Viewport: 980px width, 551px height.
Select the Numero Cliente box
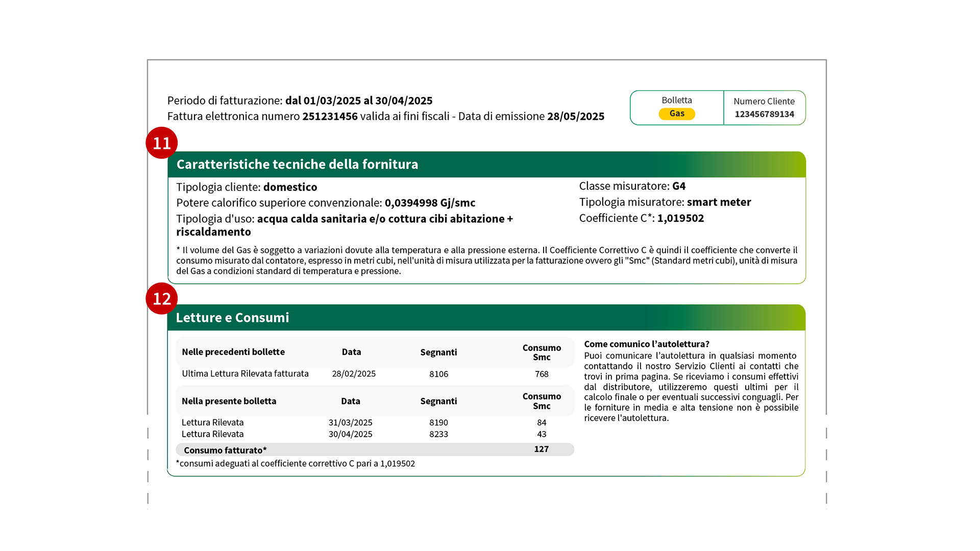point(764,108)
